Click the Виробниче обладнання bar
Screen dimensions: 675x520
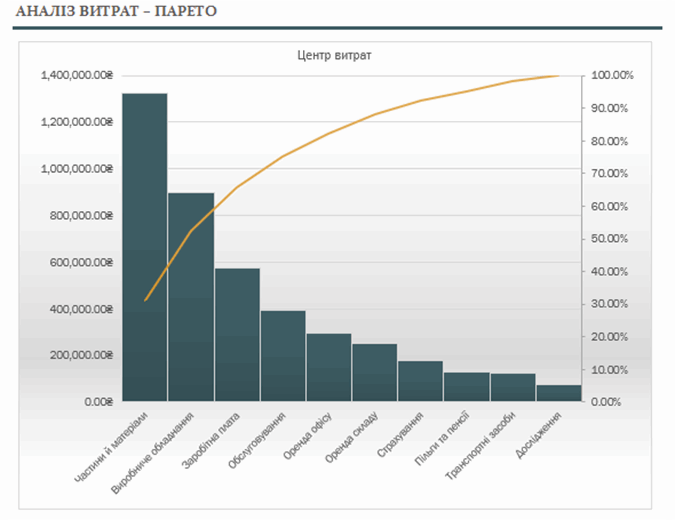pyautogui.click(x=190, y=300)
